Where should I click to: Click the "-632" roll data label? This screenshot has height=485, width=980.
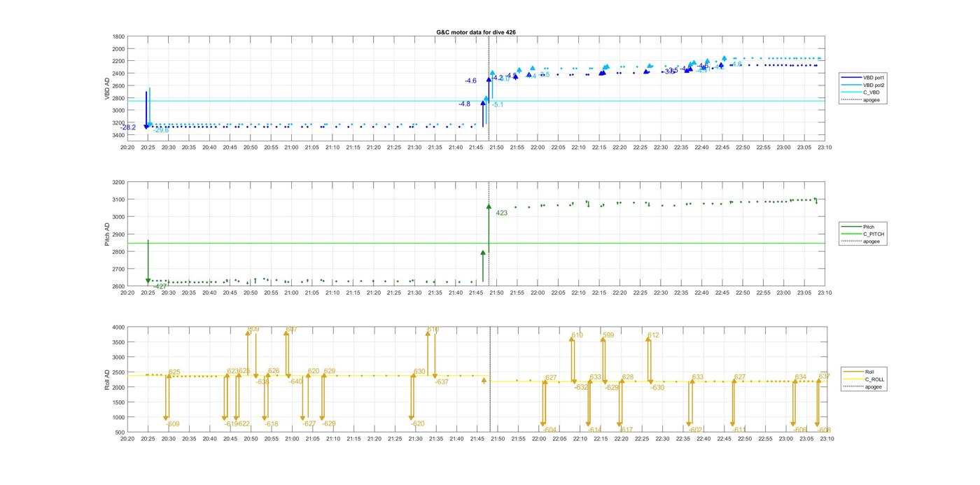click(x=581, y=387)
